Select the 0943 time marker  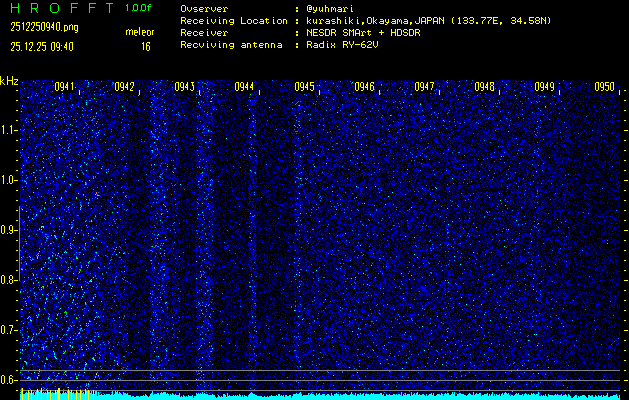[184, 87]
